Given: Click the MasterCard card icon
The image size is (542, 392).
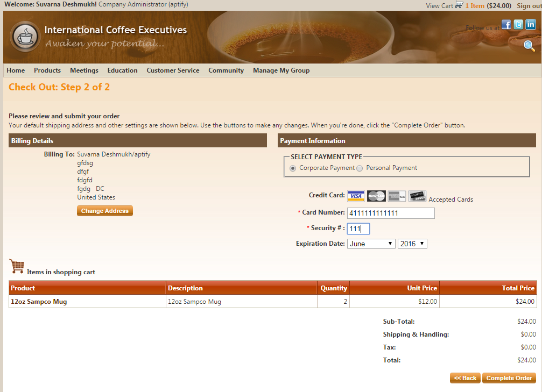Looking at the screenshot, I should click(376, 196).
